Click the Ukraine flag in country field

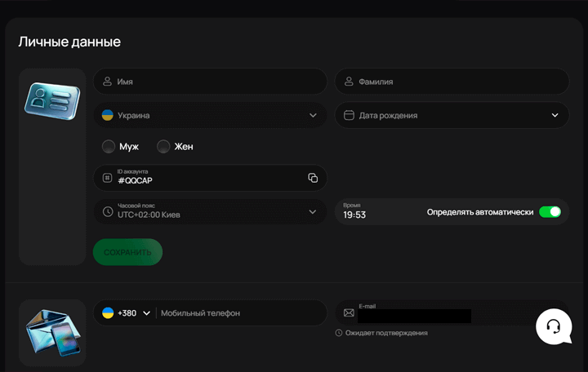coord(107,115)
